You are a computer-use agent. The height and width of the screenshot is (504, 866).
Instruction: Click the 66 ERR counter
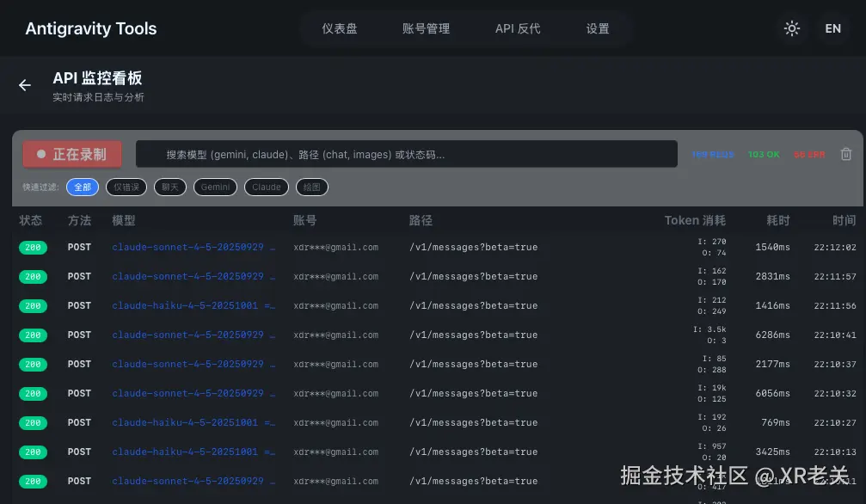point(809,154)
